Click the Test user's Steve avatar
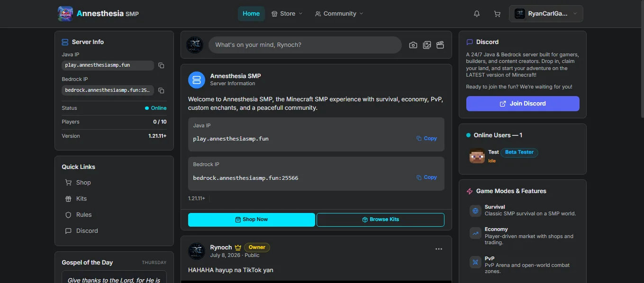 [477, 156]
